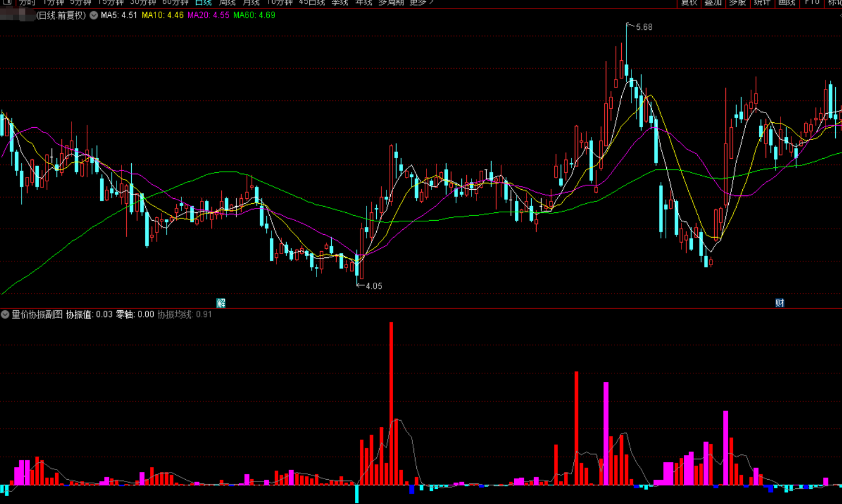This screenshot has height=504, width=842.
Task: Click the 叠加 overlay button
Action: click(x=713, y=3)
